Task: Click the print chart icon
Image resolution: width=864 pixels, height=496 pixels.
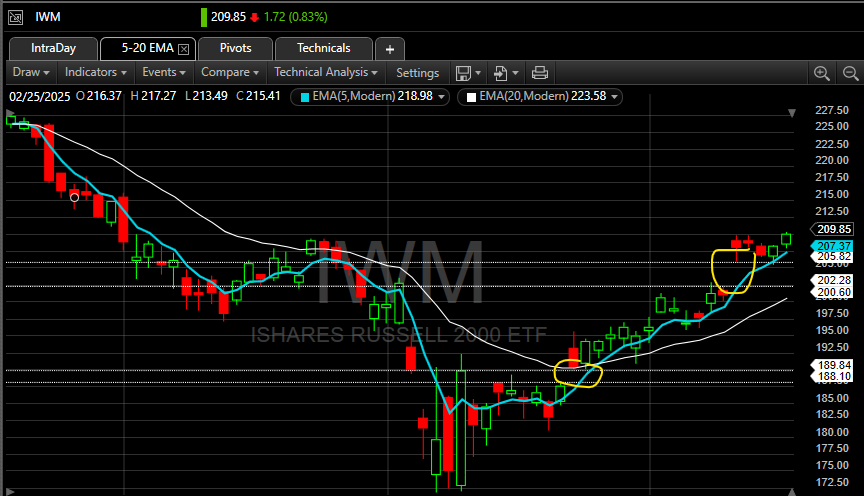Action: (x=540, y=72)
